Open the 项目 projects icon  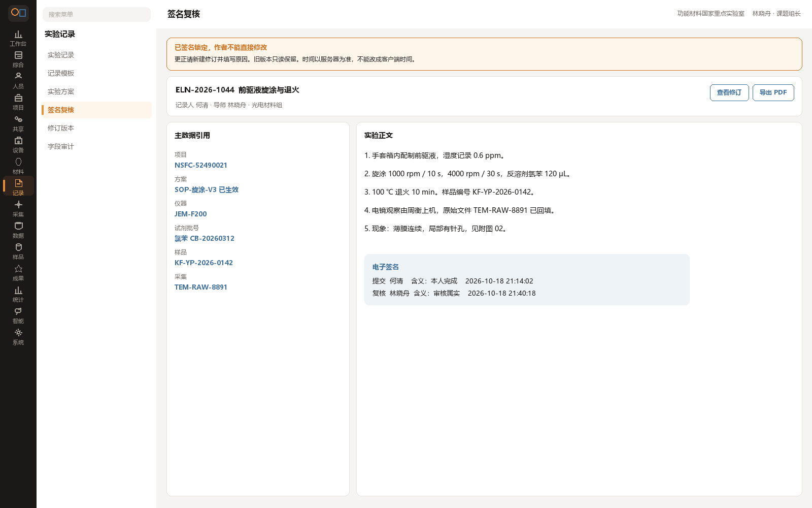[18, 102]
